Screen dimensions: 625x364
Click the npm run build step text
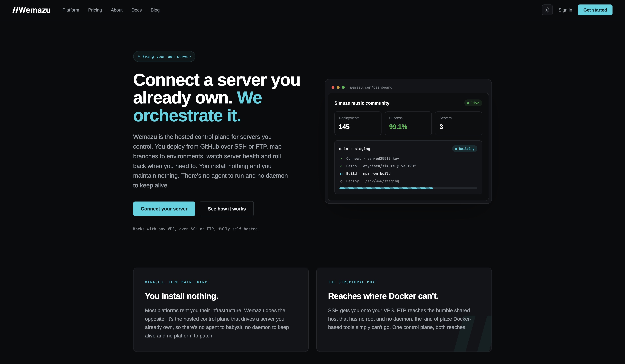(377, 174)
